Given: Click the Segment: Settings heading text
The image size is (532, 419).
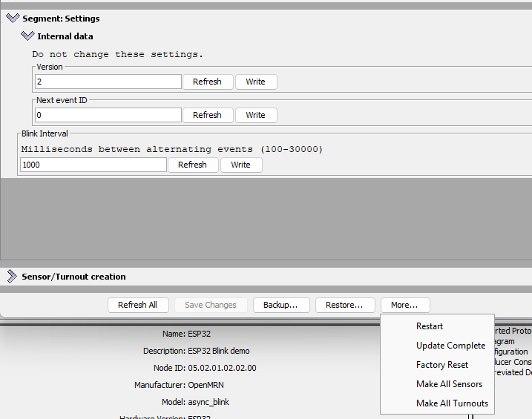Looking at the screenshot, I should 61,19.
